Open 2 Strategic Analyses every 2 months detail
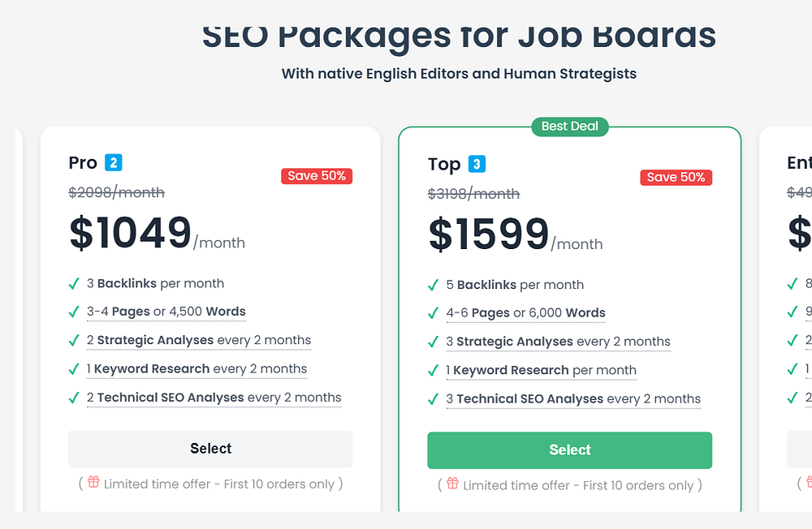 coord(199,340)
